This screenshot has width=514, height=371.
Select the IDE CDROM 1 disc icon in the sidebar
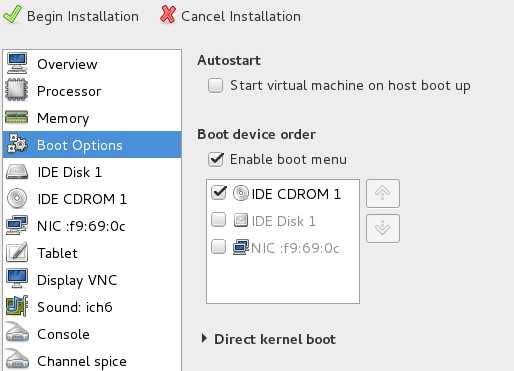(x=17, y=199)
